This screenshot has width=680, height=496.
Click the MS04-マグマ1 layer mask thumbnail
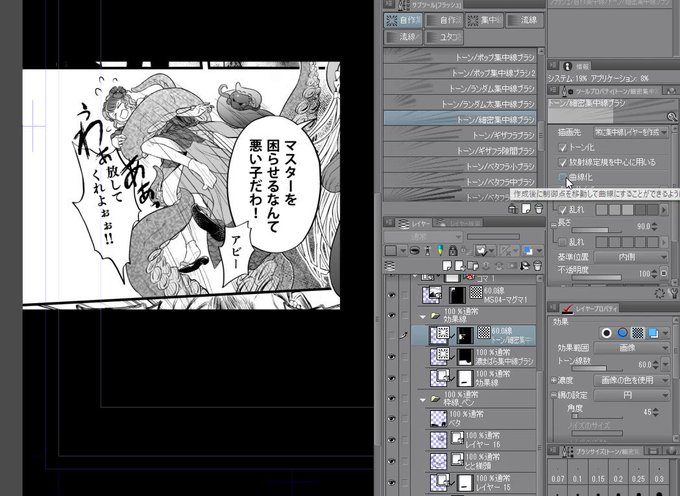[458, 295]
